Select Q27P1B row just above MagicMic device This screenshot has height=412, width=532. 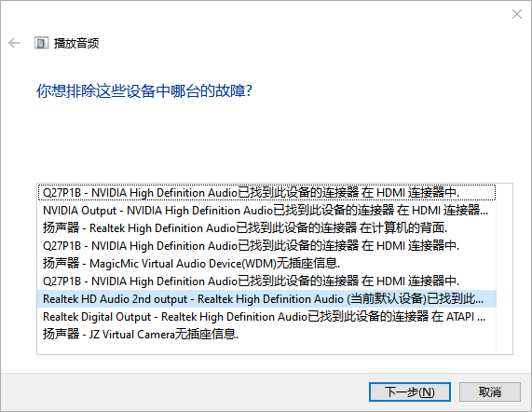point(266,246)
